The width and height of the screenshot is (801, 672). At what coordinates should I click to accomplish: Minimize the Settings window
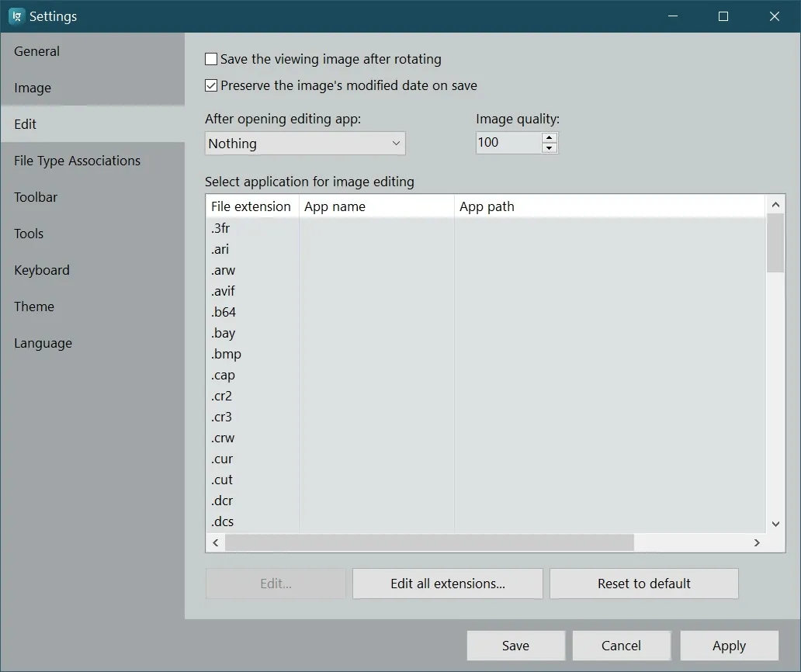(673, 16)
